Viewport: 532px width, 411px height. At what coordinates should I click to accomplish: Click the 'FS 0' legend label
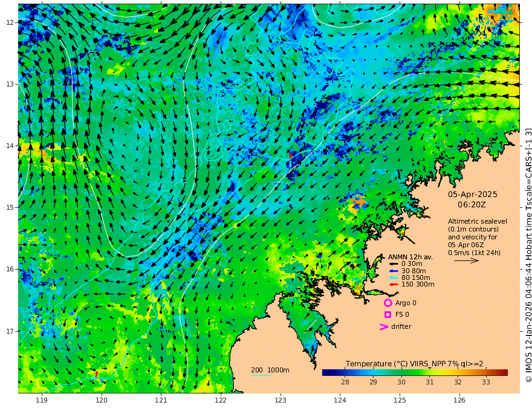[x=402, y=315]
